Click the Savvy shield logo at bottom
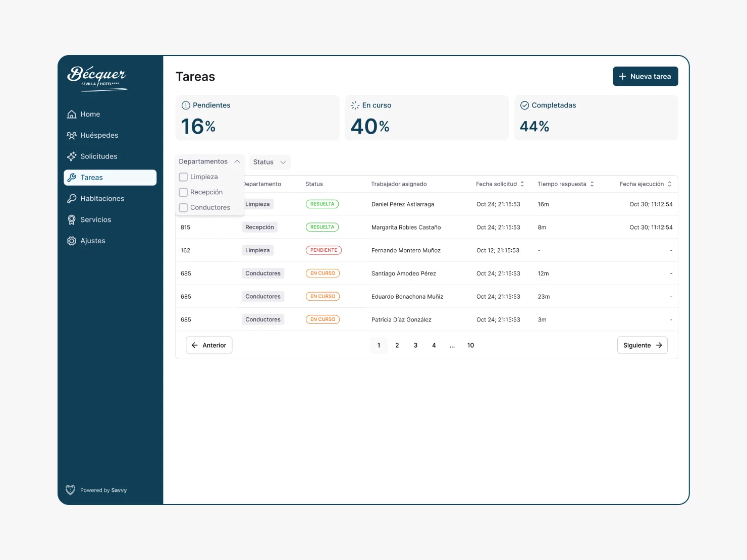 pos(70,490)
